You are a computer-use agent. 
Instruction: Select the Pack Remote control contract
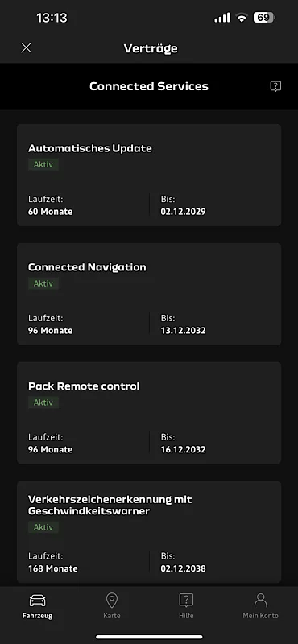point(149,413)
